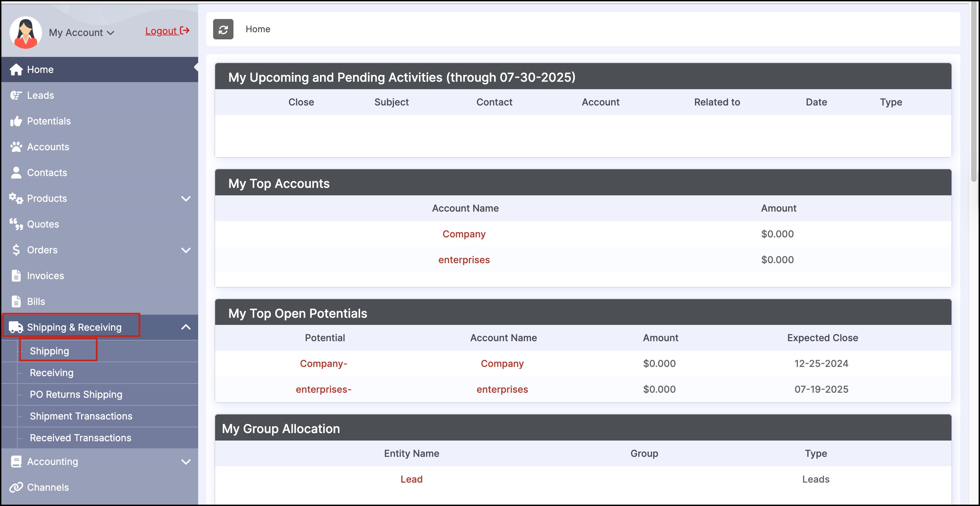Click the 07-19-2025 expected close date
Image resolution: width=980 pixels, height=506 pixels.
821,389
